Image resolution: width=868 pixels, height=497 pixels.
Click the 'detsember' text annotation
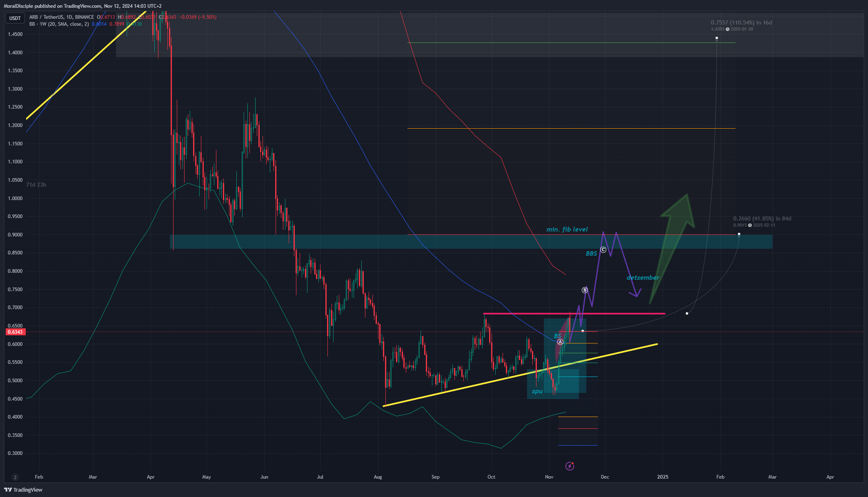643,278
